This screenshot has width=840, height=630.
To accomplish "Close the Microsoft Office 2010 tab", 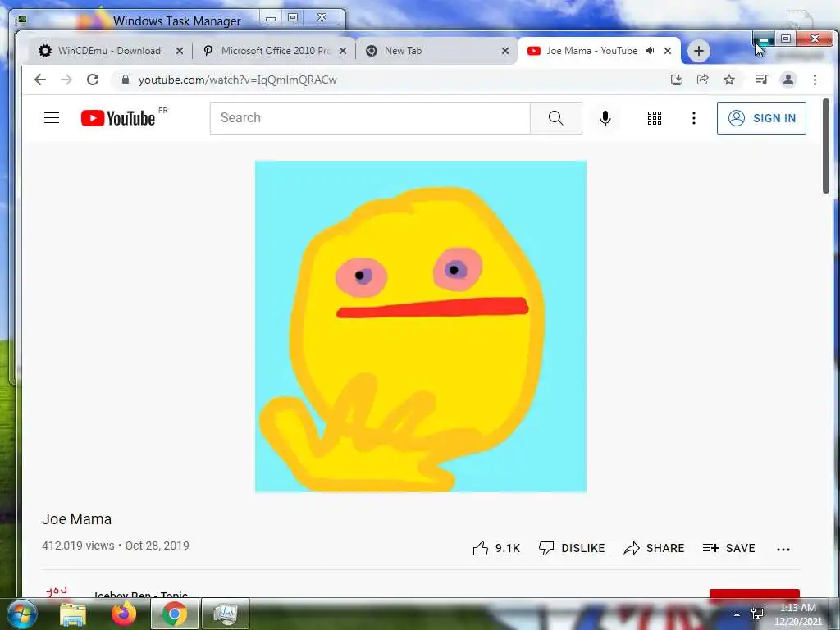I will pos(343,51).
